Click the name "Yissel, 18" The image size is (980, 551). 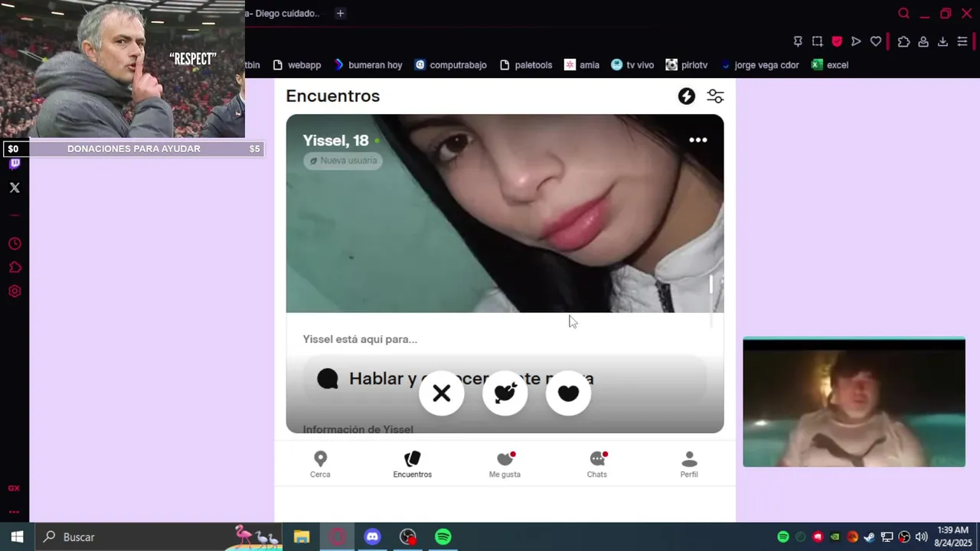click(335, 141)
